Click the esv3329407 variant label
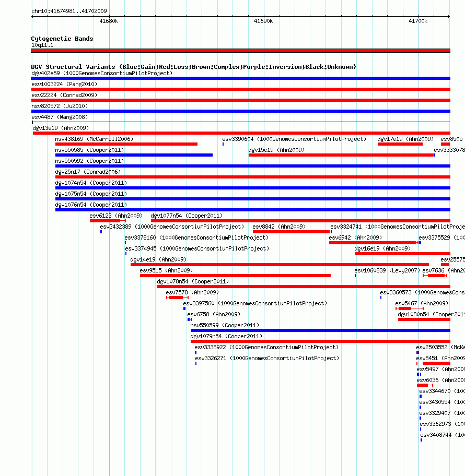The image size is (465, 476). (442, 412)
